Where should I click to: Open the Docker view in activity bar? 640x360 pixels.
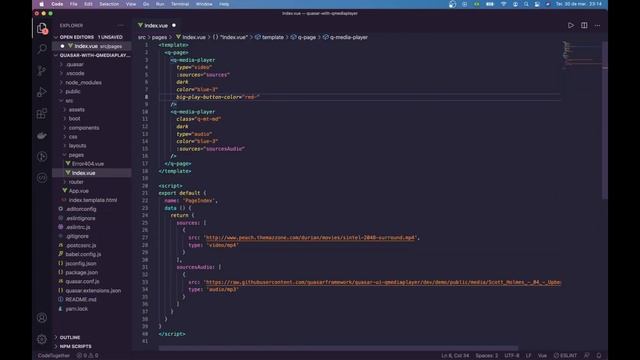(x=42, y=135)
